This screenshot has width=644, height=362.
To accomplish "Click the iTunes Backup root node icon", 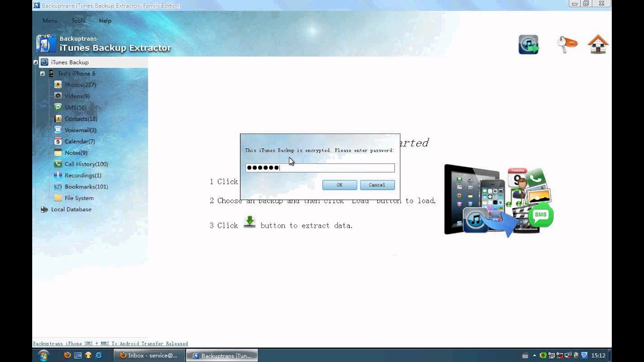I will [44, 62].
